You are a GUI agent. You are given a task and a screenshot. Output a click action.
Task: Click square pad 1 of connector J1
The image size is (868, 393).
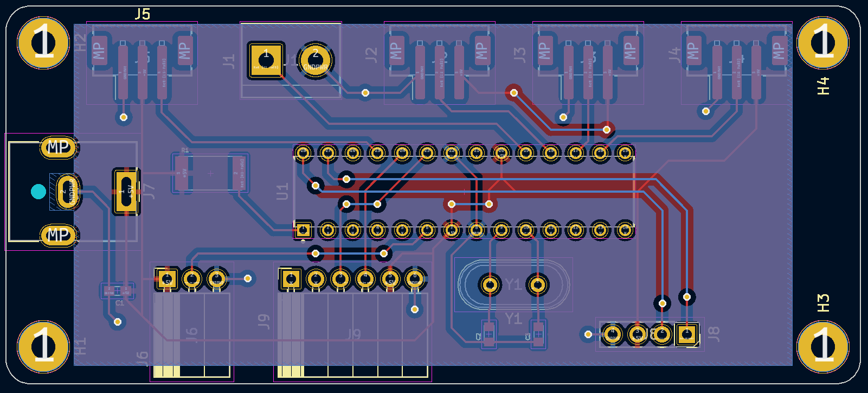tap(266, 60)
